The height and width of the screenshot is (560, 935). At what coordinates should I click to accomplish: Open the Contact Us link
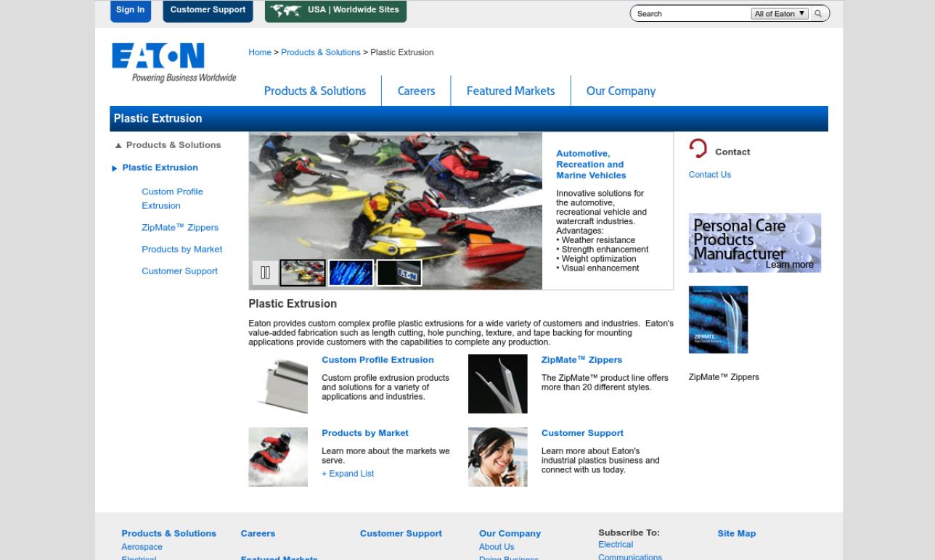pos(709,174)
